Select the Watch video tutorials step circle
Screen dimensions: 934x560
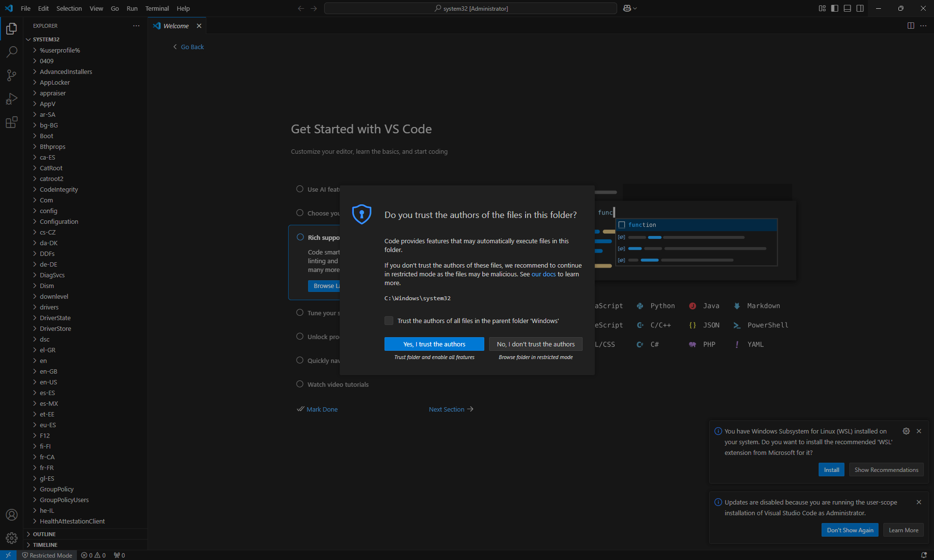point(300,384)
